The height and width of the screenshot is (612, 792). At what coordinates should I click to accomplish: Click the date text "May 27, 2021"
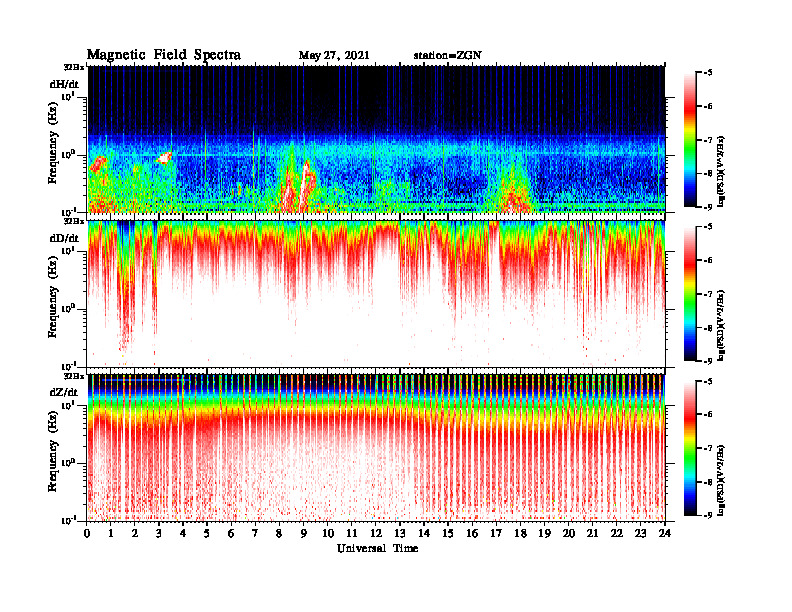[334, 56]
